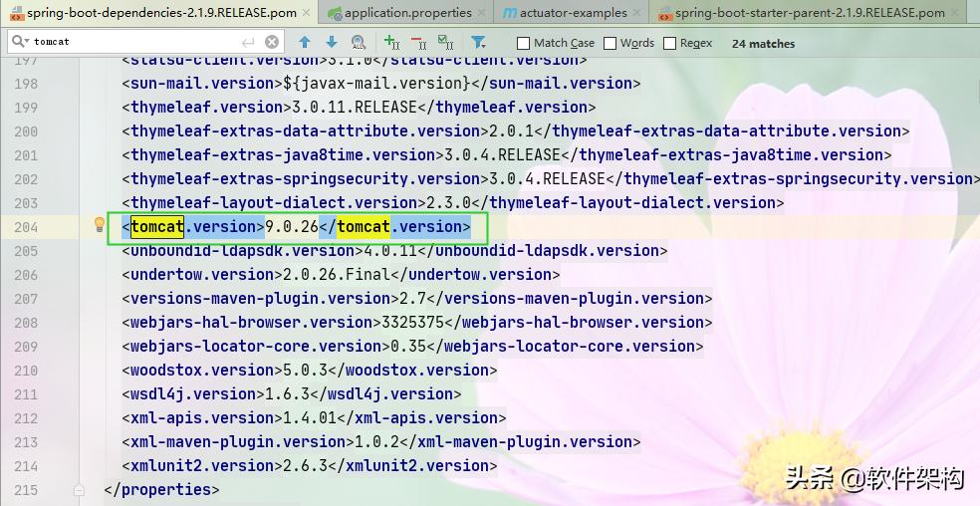Click webjars-locator-core.version 0.35 line

(412, 346)
